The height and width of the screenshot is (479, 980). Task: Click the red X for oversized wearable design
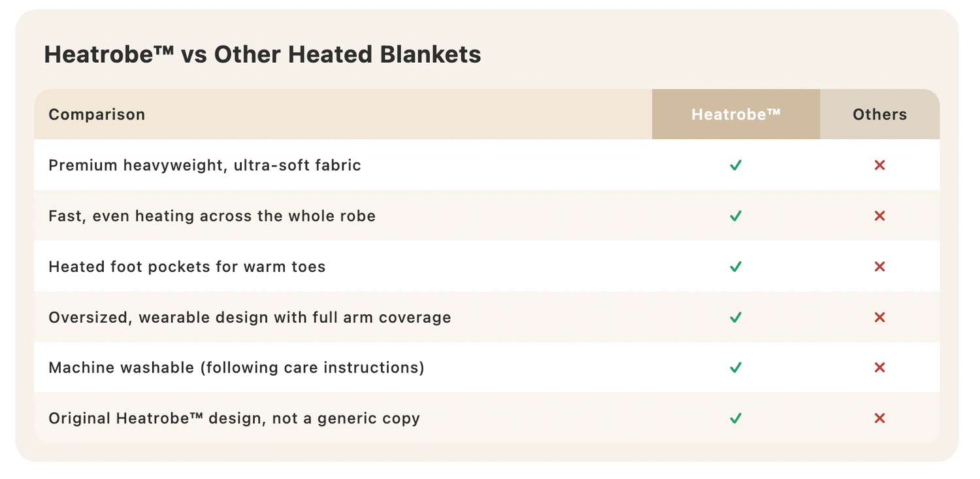pyautogui.click(x=879, y=318)
